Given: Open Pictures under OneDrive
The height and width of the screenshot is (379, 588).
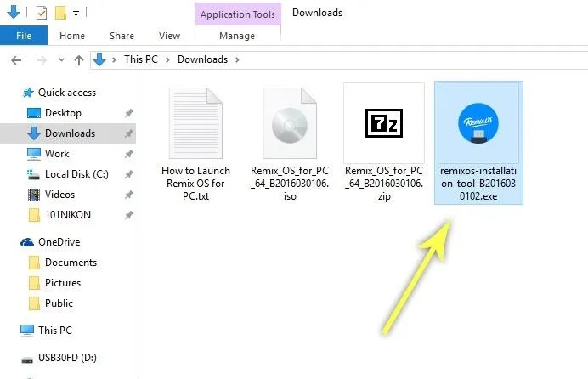Looking at the screenshot, I should point(63,282).
